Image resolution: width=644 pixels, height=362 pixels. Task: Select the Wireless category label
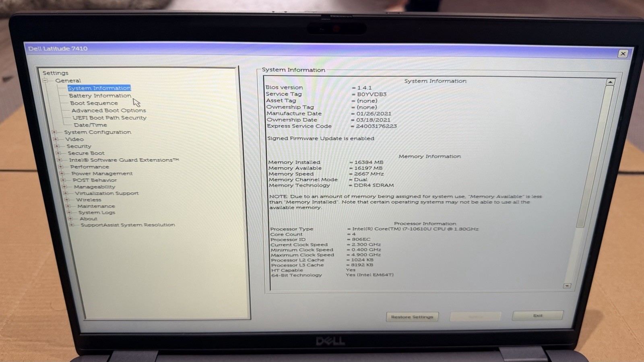(89, 200)
